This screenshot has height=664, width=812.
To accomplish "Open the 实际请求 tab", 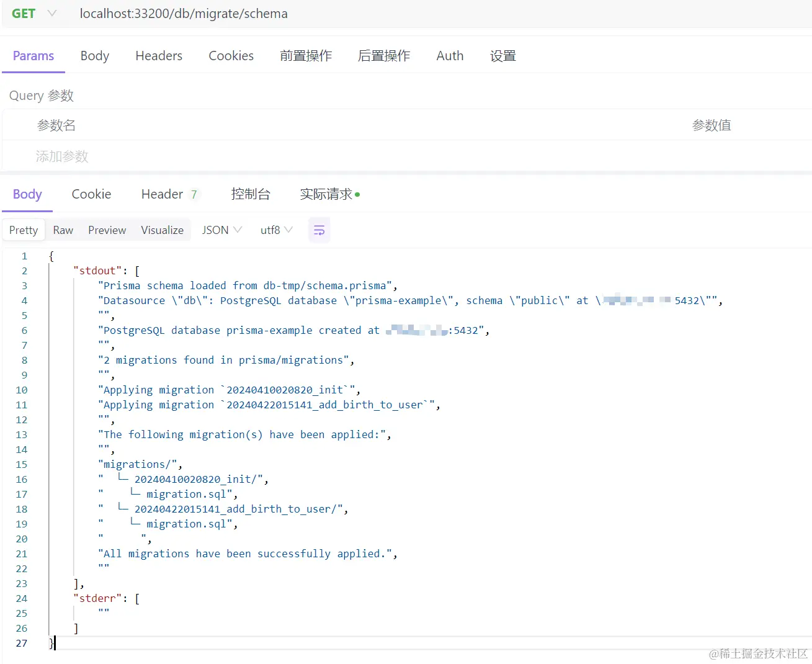I will click(x=329, y=194).
